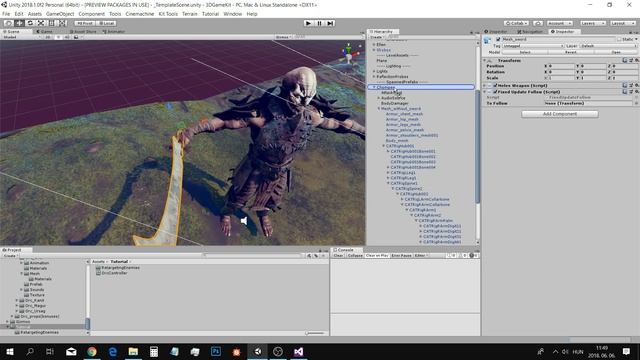Open the GameObject menu

tap(60, 14)
